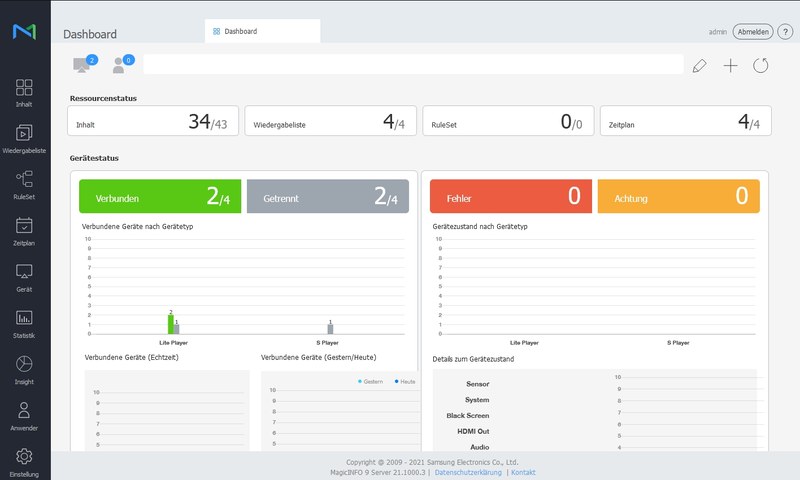800x480 pixels.
Task: Open Anwender user management
Action: [x=24, y=415]
